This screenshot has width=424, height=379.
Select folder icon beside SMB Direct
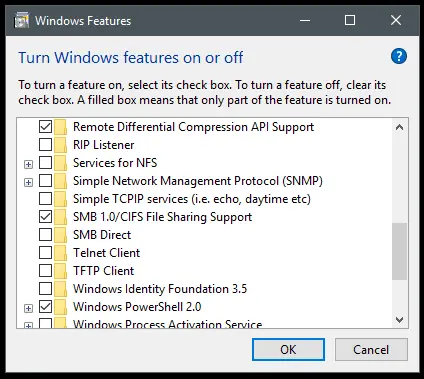[x=60, y=235]
